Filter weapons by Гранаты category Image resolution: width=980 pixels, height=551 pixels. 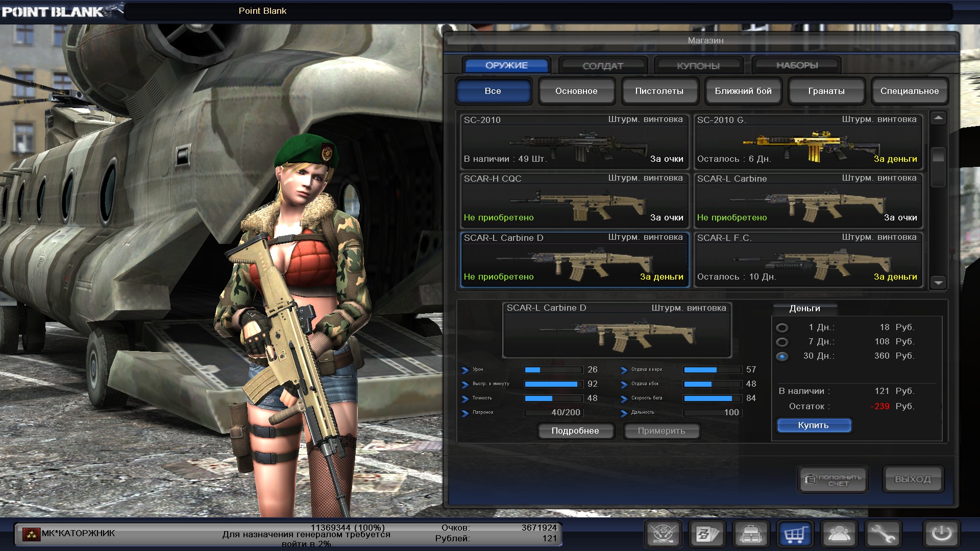(826, 91)
